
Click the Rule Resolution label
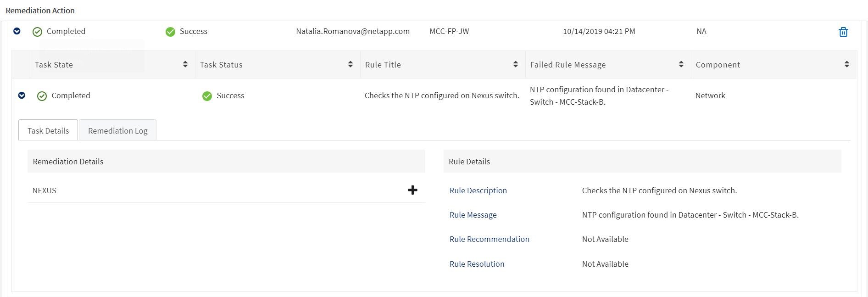coord(477,264)
